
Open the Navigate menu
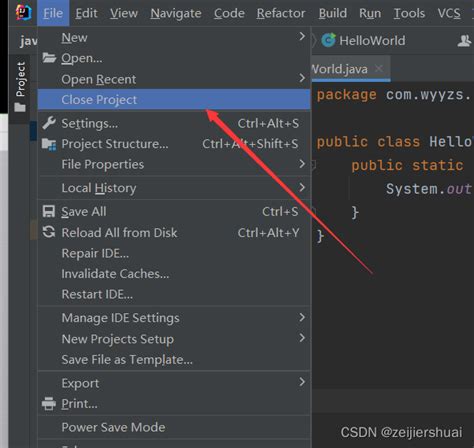(x=176, y=13)
